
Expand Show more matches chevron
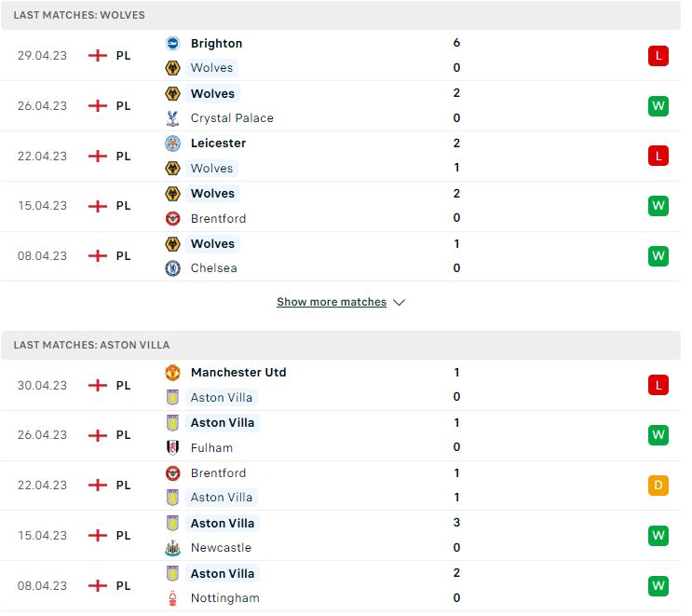pyautogui.click(x=399, y=303)
